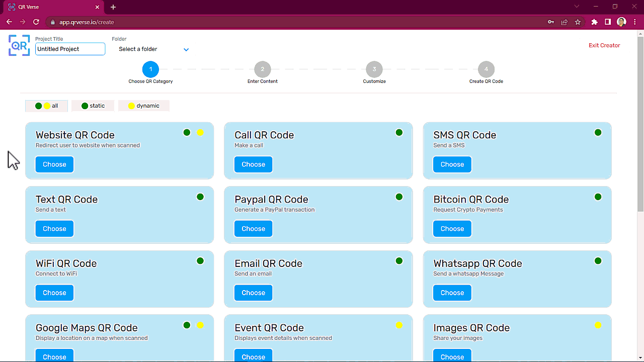
Task: Choose the Text QR Code
Action: pos(54,229)
